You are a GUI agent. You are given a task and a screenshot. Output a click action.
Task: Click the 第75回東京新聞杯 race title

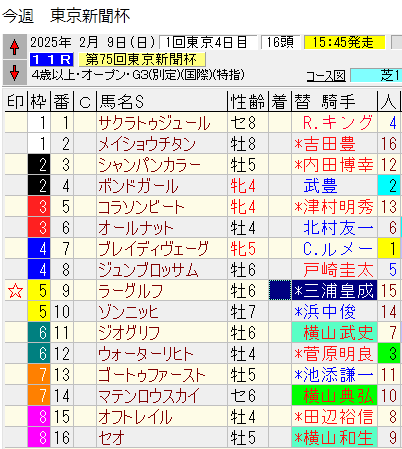(141, 60)
